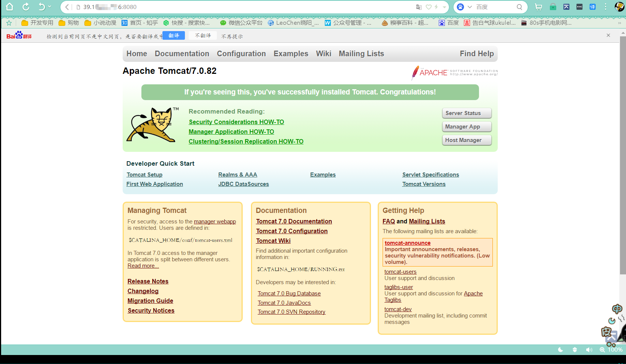This screenshot has width=626, height=364.
Task: Open the 首页 - 知乎 bookmark
Action: (140, 23)
